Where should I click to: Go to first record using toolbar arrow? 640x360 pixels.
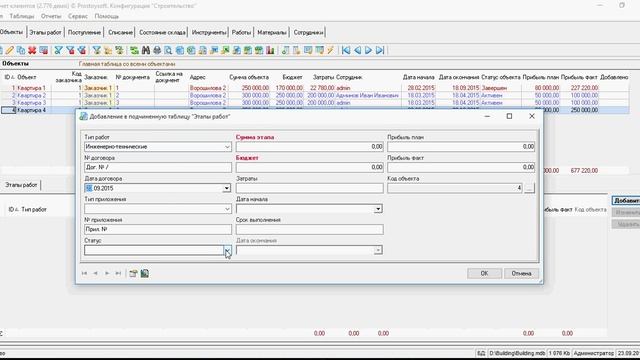pyautogui.click(x=346, y=50)
